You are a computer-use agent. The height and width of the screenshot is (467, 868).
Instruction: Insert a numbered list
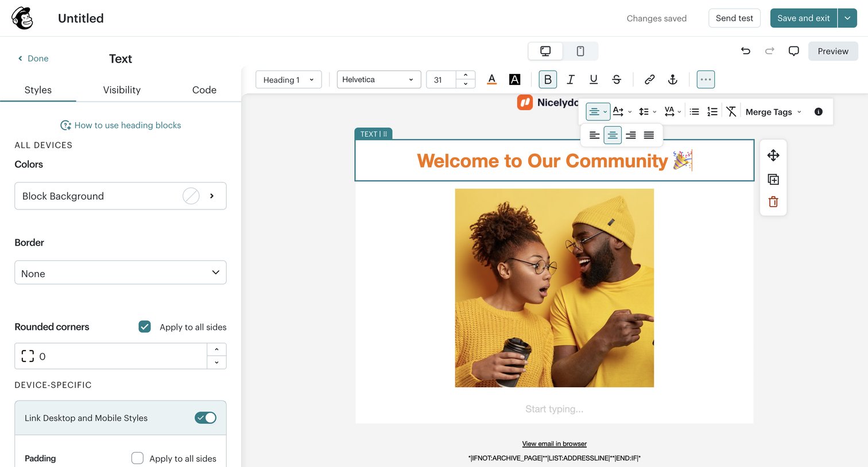coord(712,112)
